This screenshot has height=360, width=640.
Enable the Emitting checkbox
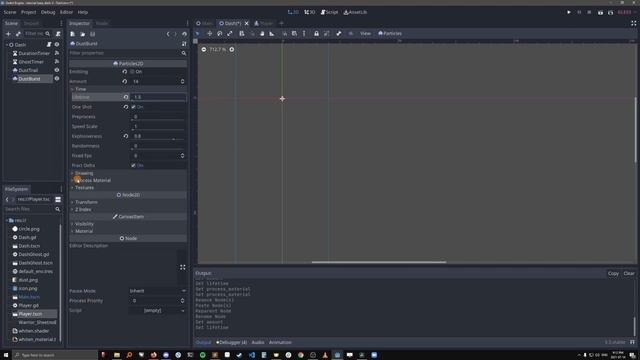coord(132,71)
